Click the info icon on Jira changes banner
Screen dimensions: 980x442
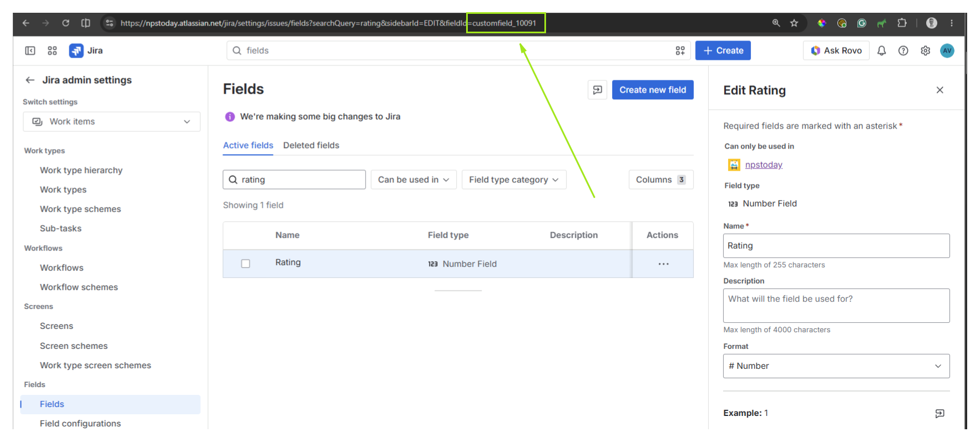230,116
